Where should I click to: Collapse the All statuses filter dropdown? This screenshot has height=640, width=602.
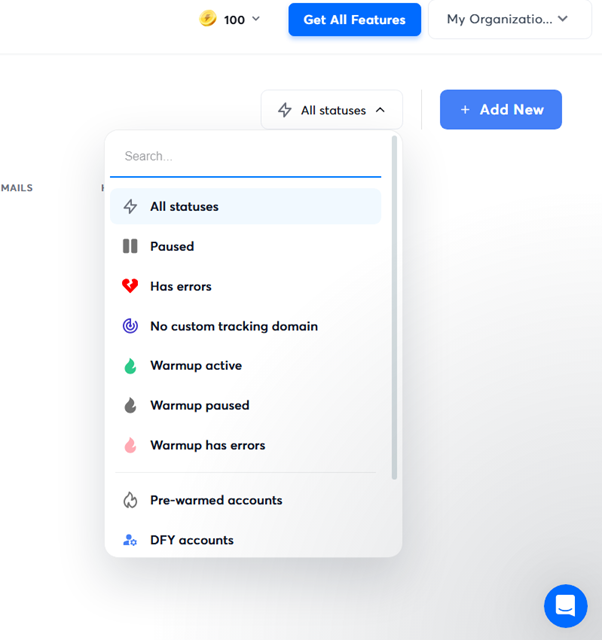pos(332,110)
